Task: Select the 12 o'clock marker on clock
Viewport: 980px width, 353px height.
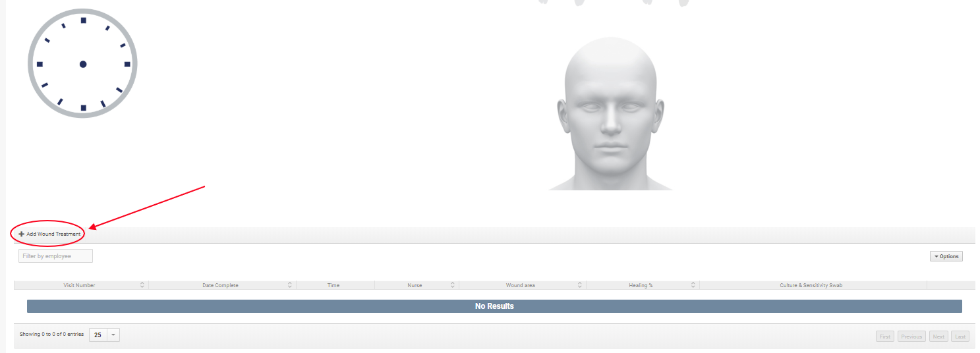Action: (x=83, y=20)
